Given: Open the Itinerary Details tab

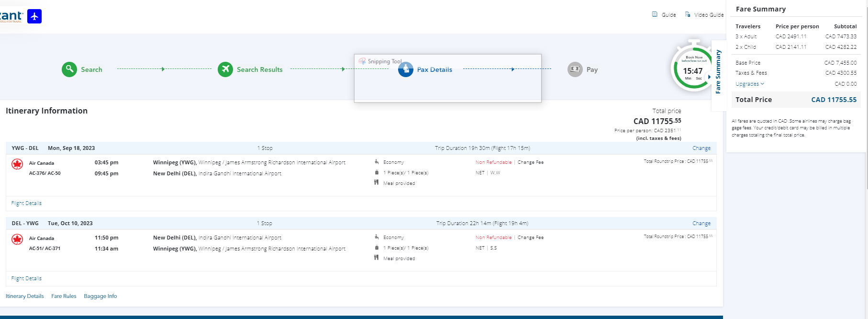Looking at the screenshot, I should 24,296.
